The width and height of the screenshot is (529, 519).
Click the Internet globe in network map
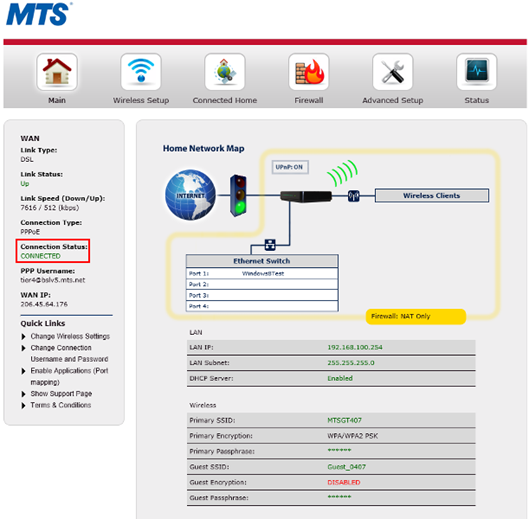pos(190,195)
